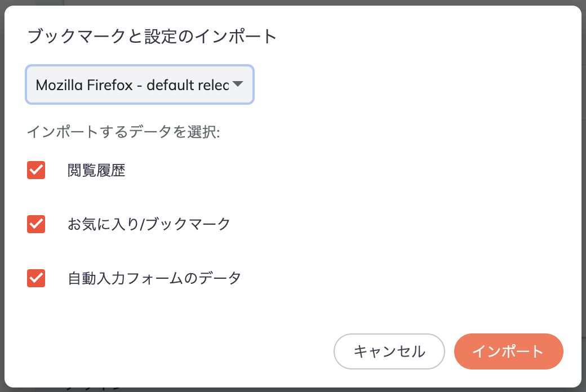The image size is (586, 392).
Task: Uncheck the お気に入り/ブックマーク checkbox
Action: [x=36, y=224]
